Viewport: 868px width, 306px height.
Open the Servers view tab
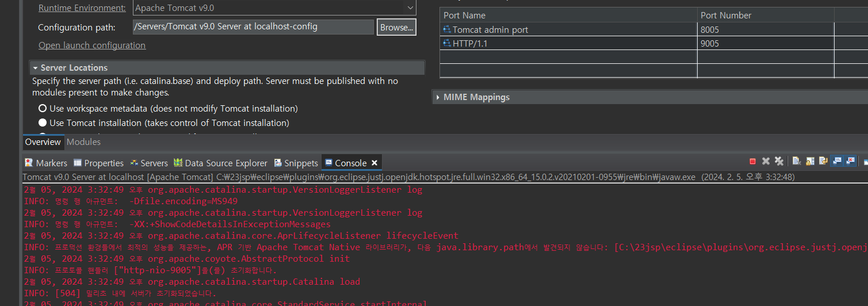point(149,163)
